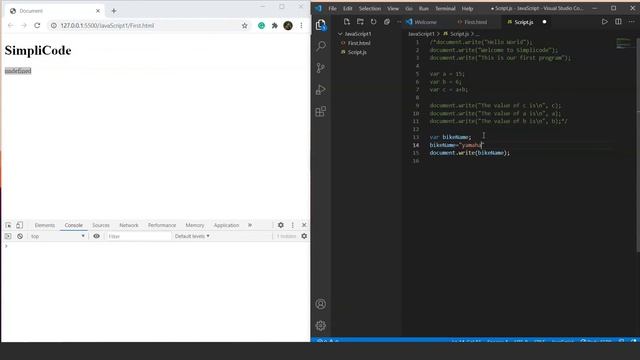Open the editor More Actions menu
The width and height of the screenshot is (640, 360).
631,22
